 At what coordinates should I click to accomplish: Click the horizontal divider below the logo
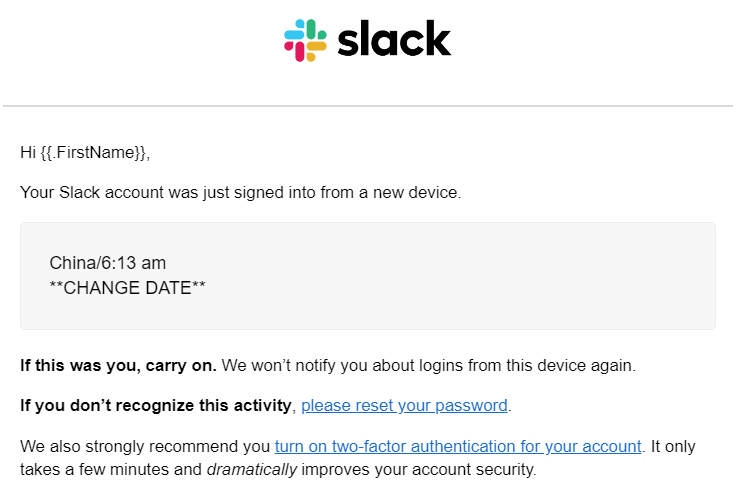pyautogui.click(x=368, y=106)
